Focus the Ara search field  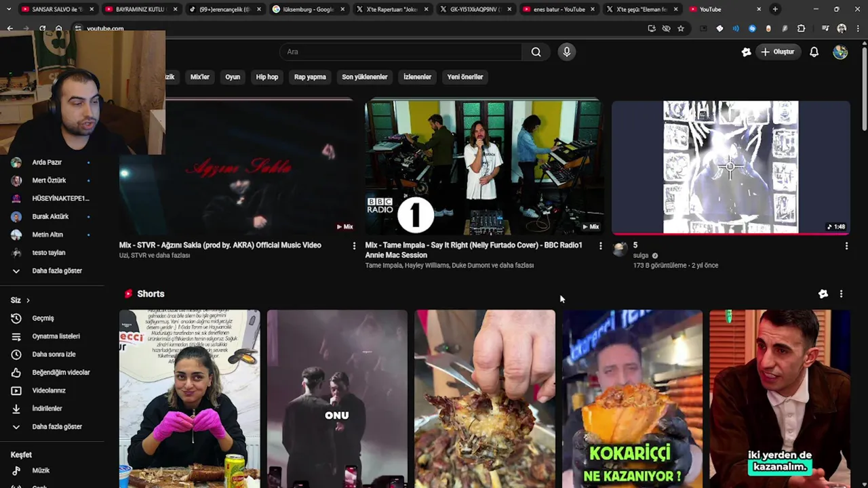[x=401, y=52]
